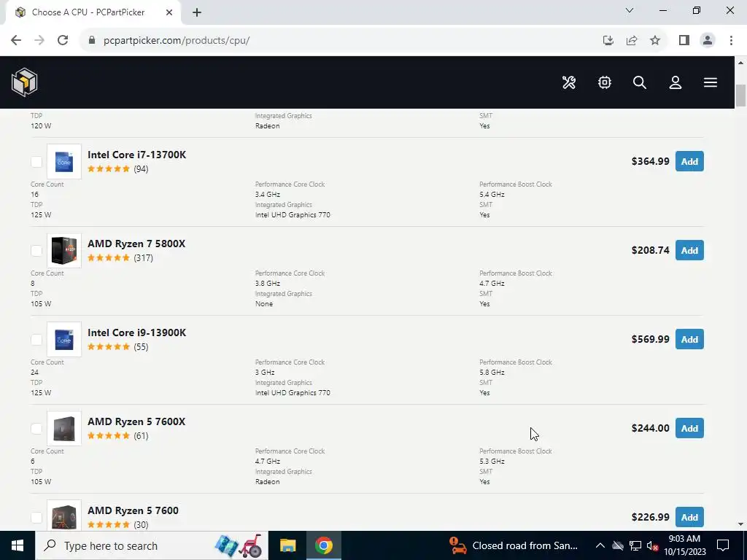
Task: Click the $569.99 price
Action: coord(650,340)
